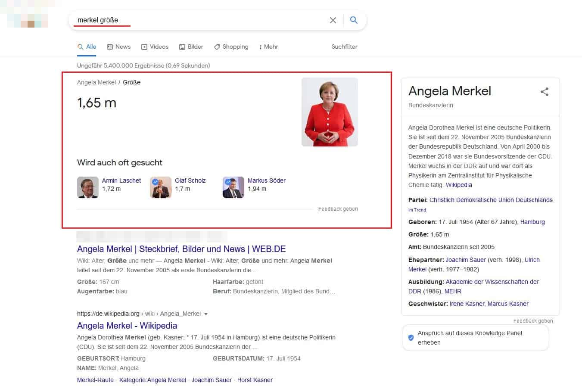Click the share icon in the Angela Merkel panel

[x=545, y=91]
